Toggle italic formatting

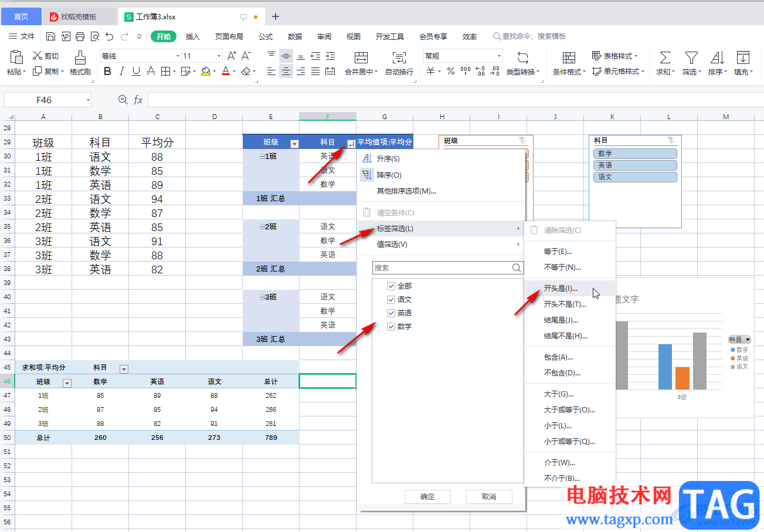[x=122, y=72]
